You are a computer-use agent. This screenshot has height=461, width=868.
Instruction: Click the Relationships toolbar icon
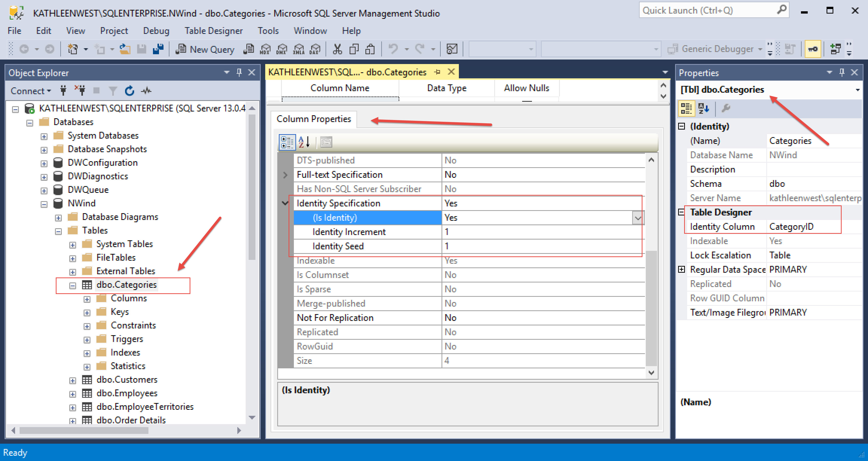coord(835,49)
